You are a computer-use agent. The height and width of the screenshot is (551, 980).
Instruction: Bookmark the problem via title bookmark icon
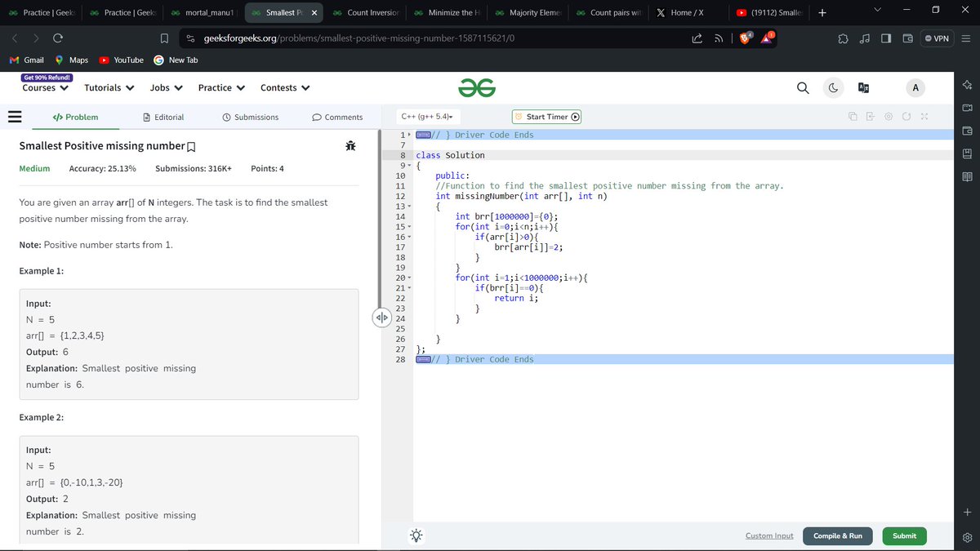tap(191, 147)
